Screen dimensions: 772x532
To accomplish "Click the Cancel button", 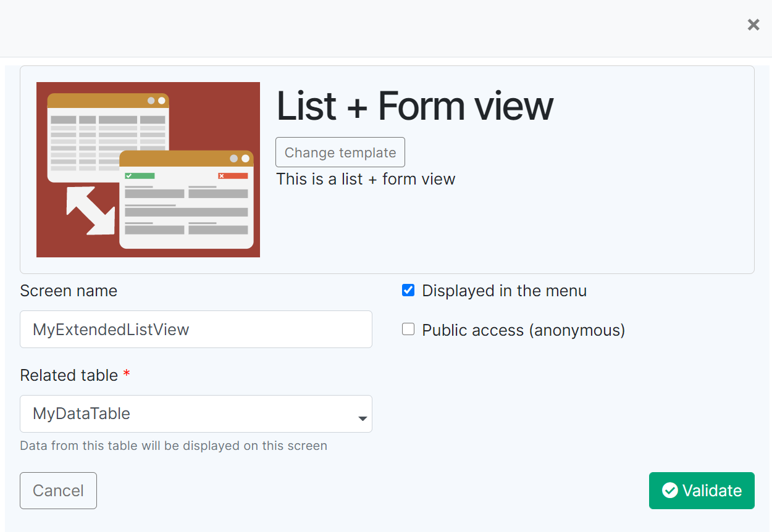I will pyautogui.click(x=58, y=491).
